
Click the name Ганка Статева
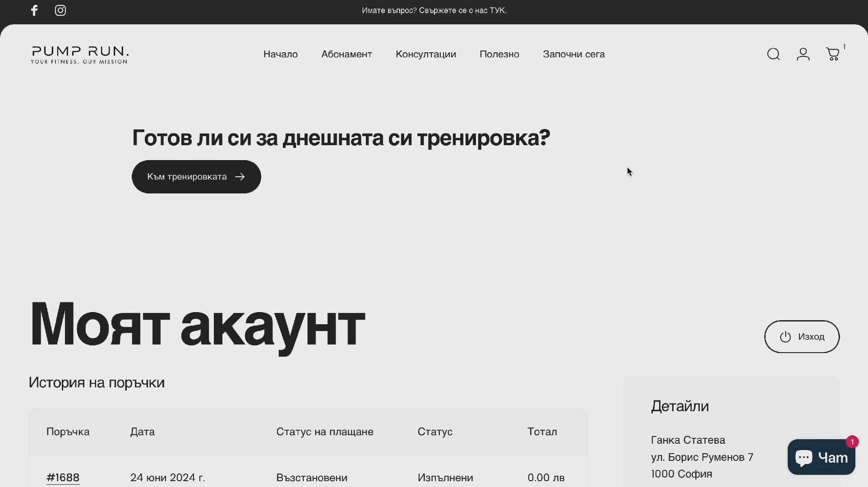[688, 440]
